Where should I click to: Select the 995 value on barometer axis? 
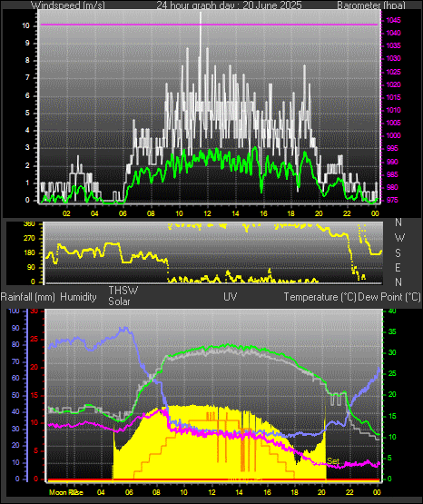392,148
